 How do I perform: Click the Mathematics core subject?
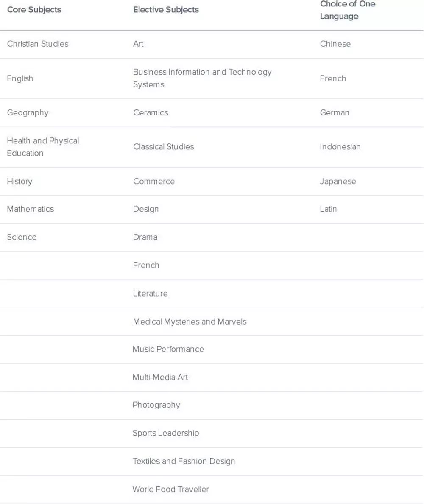pos(30,209)
